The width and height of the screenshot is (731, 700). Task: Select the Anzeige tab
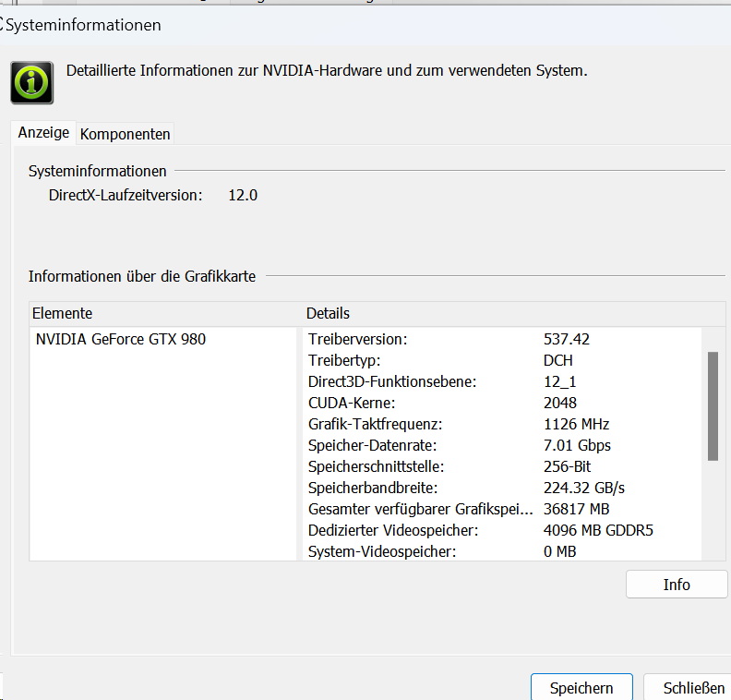pyautogui.click(x=43, y=133)
